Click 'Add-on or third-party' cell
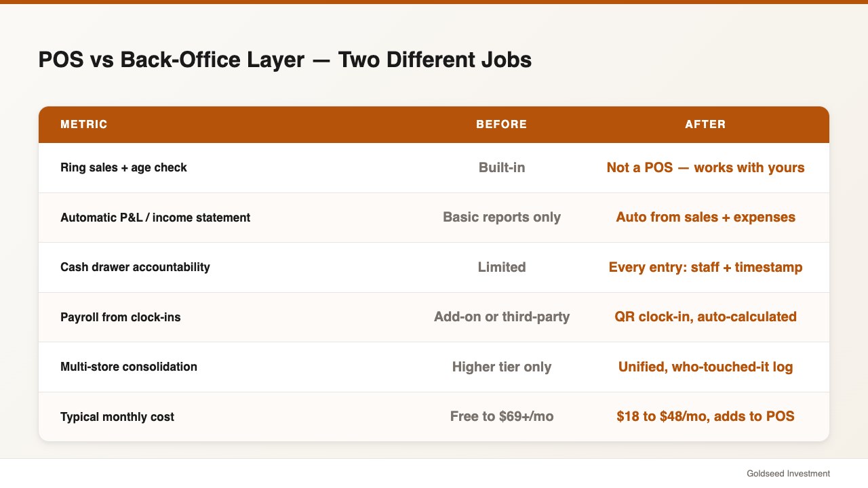 pyautogui.click(x=502, y=317)
